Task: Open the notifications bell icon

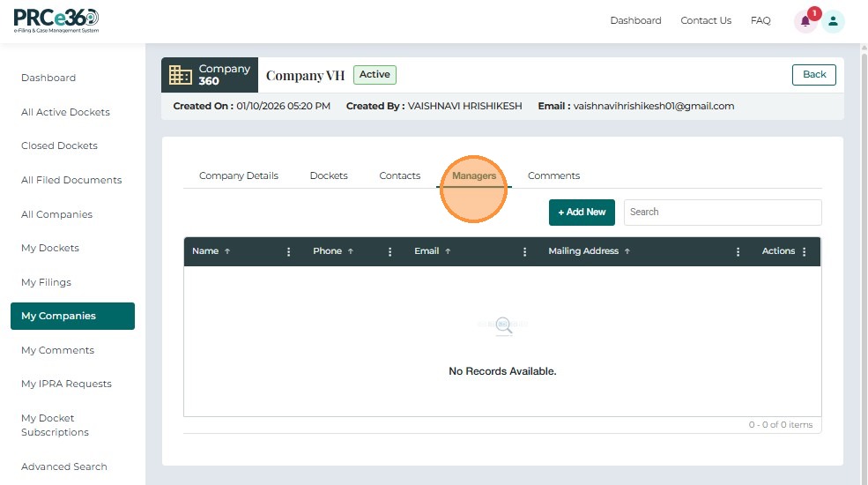Action: tap(805, 21)
